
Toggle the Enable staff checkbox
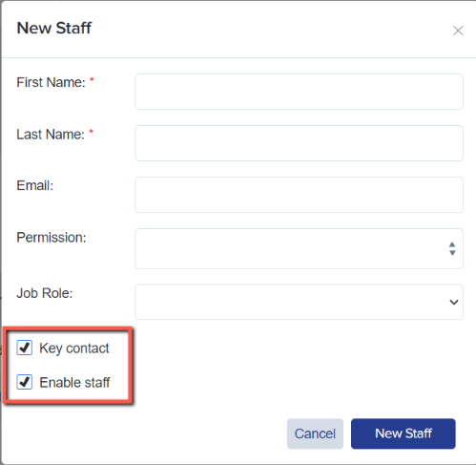pos(25,382)
